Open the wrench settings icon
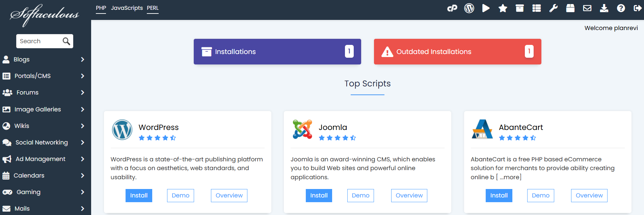Viewport: 644px width, 215px height. [554, 8]
